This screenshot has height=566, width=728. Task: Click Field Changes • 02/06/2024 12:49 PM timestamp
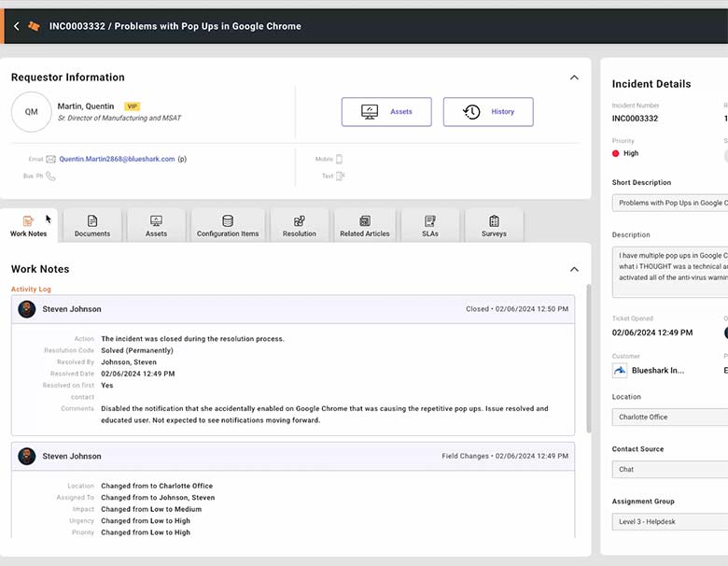(x=505, y=457)
